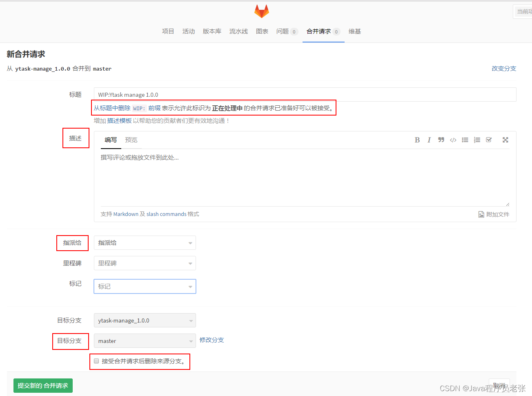This screenshot has height=396, width=532.
Task: Click the Markdown link below editor
Action: point(126,214)
